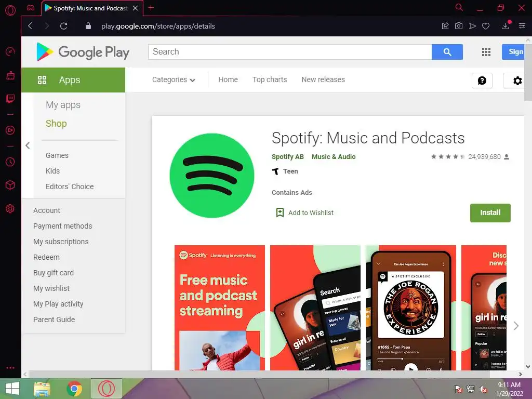Open Redeem link
Viewport: 532px width, 399px height.
point(46,257)
